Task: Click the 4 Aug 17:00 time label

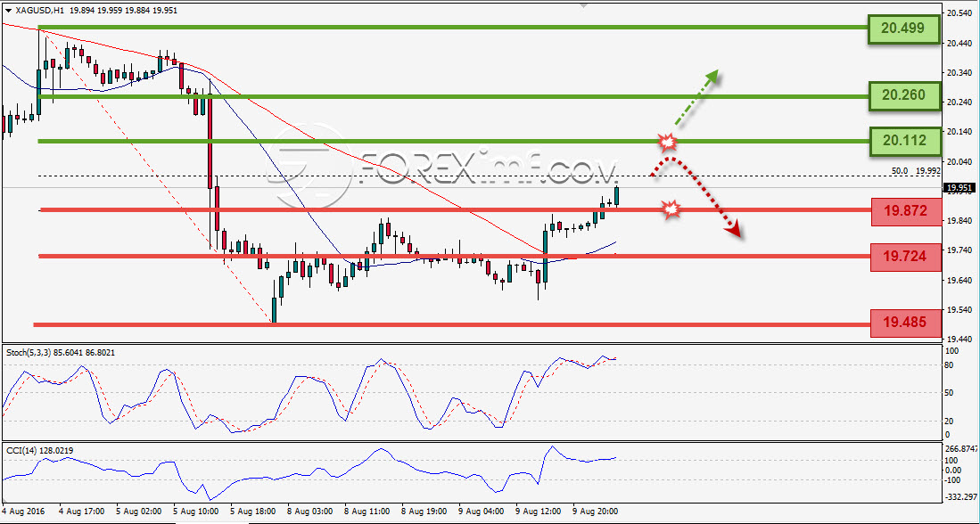Action: point(80,512)
